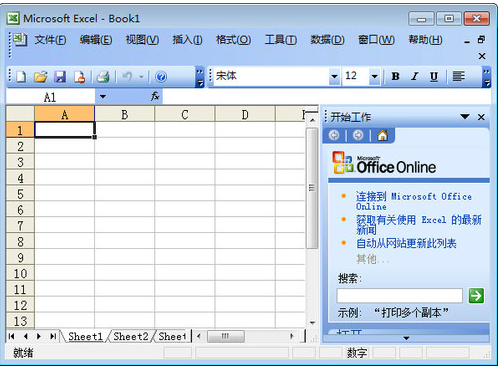
Task: Create a new workbook with New icon
Action: tap(22, 77)
